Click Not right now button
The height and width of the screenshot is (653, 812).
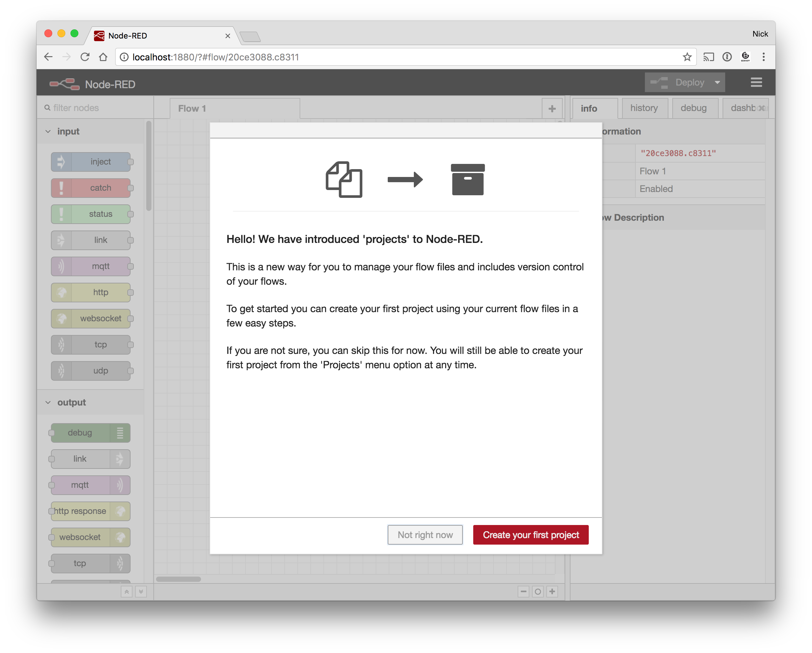pyautogui.click(x=424, y=534)
